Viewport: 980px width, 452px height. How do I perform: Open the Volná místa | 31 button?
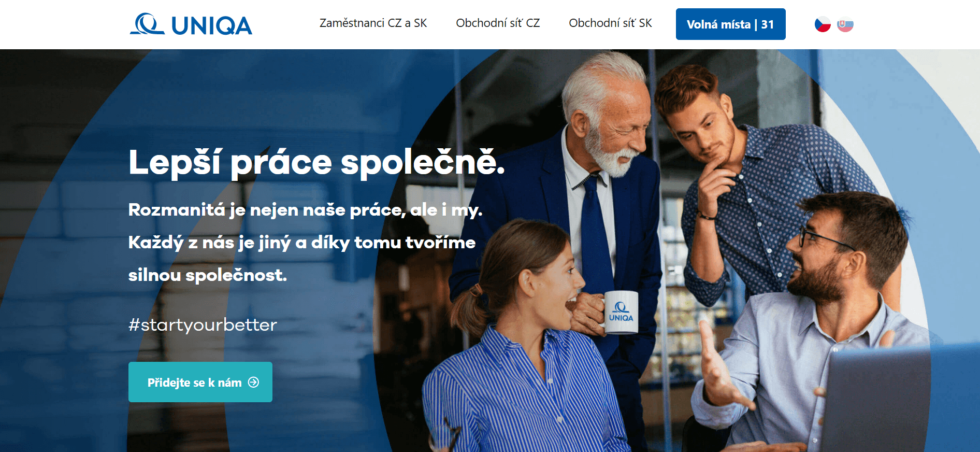point(730,24)
